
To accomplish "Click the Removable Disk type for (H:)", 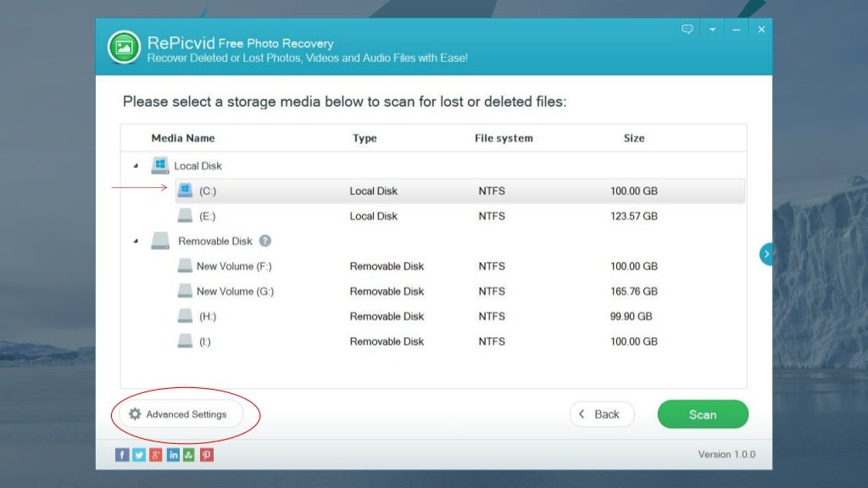I will click(387, 317).
